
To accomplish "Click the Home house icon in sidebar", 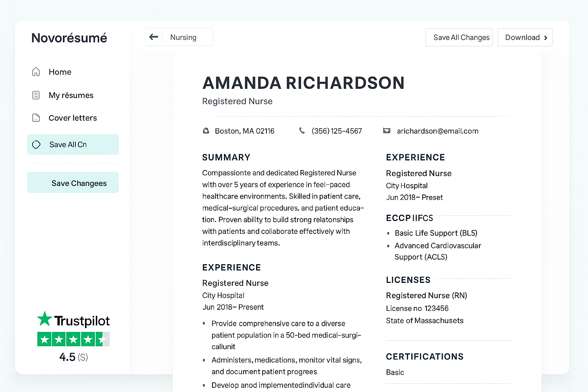I will pos(36,72).
